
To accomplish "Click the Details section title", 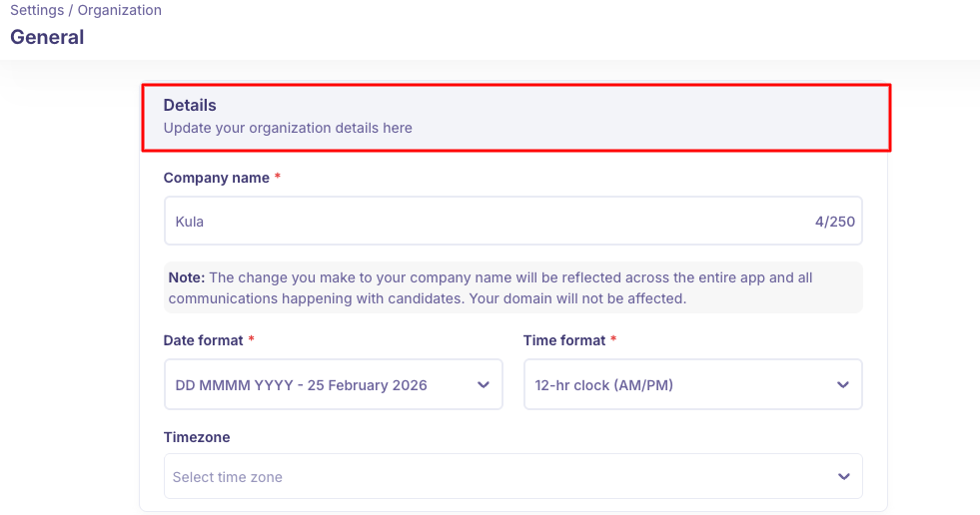I will pos(190,105).
